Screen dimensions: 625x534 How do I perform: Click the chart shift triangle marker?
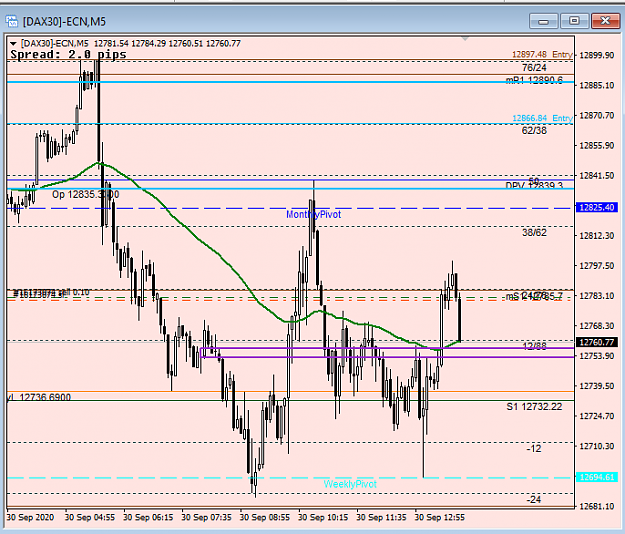click(465, 39)
